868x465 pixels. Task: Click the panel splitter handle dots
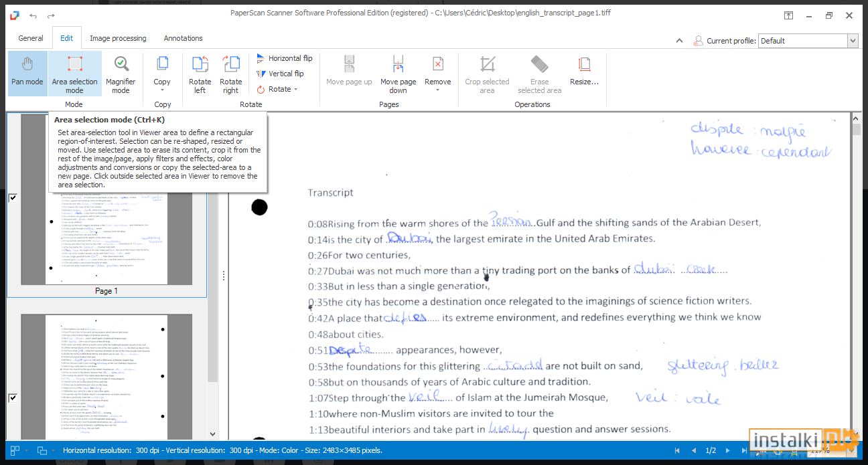pos(224,276)
